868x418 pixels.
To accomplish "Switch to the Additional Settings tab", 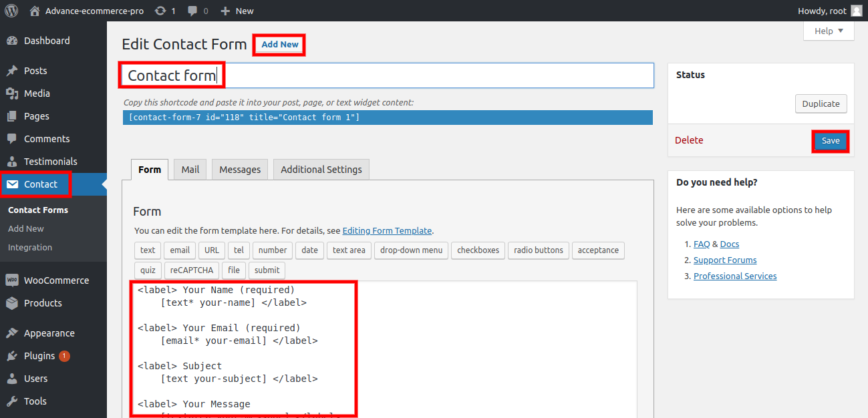I will pos(321,170).
